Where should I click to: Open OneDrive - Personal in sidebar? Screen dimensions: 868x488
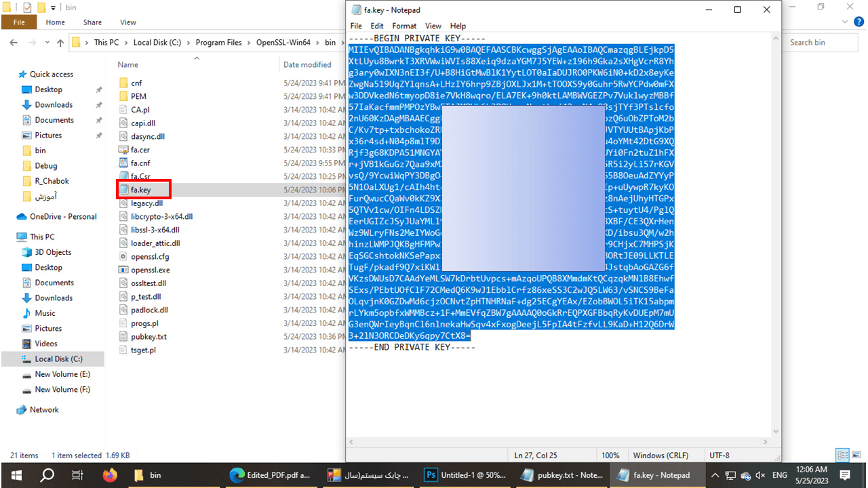tap(63, 217)
